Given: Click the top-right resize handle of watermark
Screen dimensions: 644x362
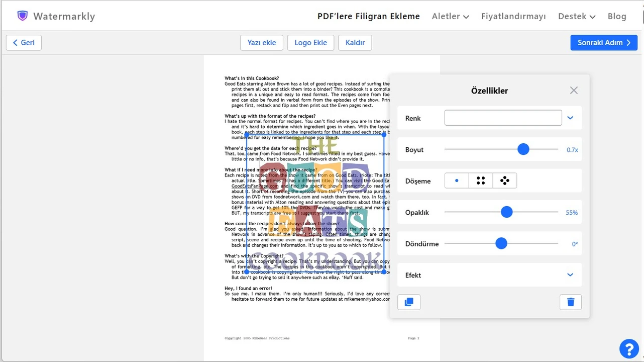Looking at the screenshot, I should pos(384,135).
